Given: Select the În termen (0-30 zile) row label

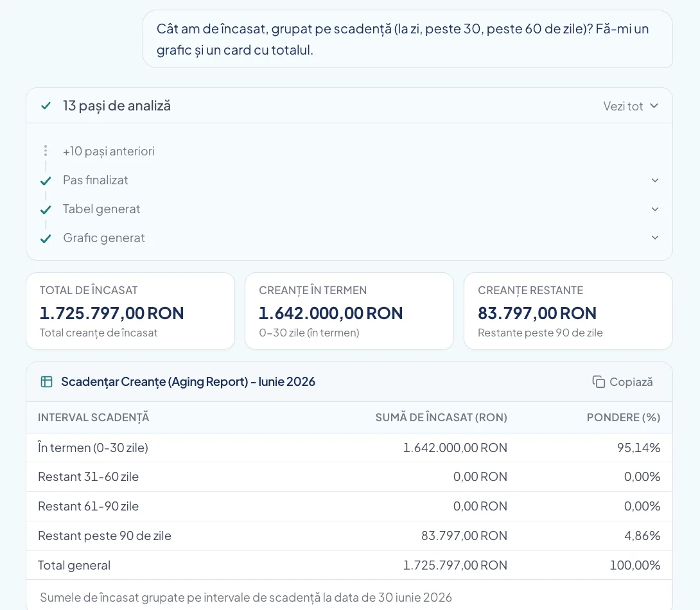Looking at the screenshot, I should click(x=93, y=448).
